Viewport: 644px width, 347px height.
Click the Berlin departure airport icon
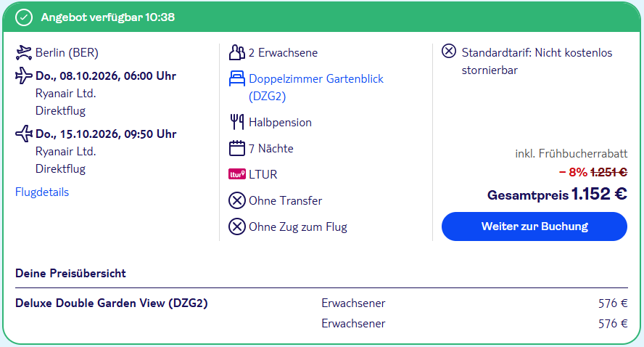[x=23, y=52]
